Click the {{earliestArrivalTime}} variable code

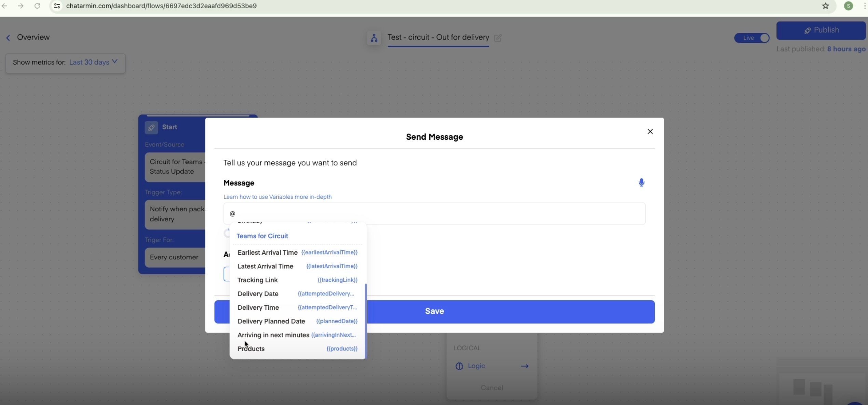329,252
